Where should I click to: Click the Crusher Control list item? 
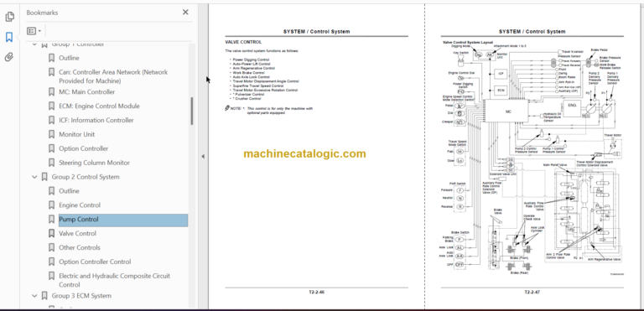[247, 99]
